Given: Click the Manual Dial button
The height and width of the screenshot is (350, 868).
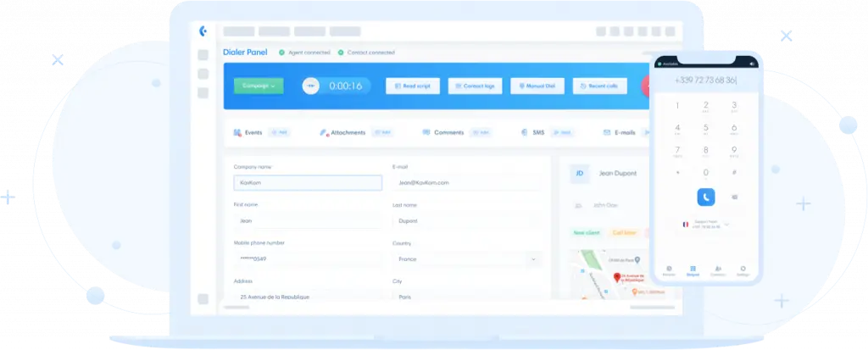Looking at the screenshot, I should [x=537, y=86].
